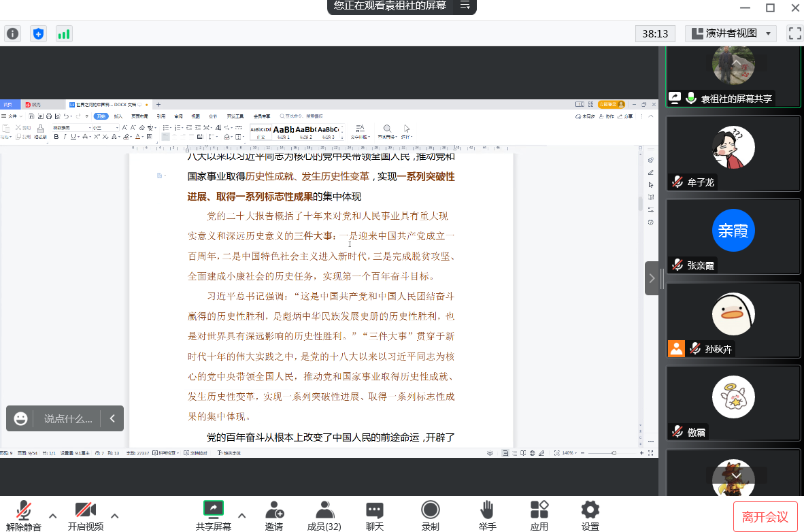
Task: Open the blue encryption shield icon
Action: [x=39, y=33]
